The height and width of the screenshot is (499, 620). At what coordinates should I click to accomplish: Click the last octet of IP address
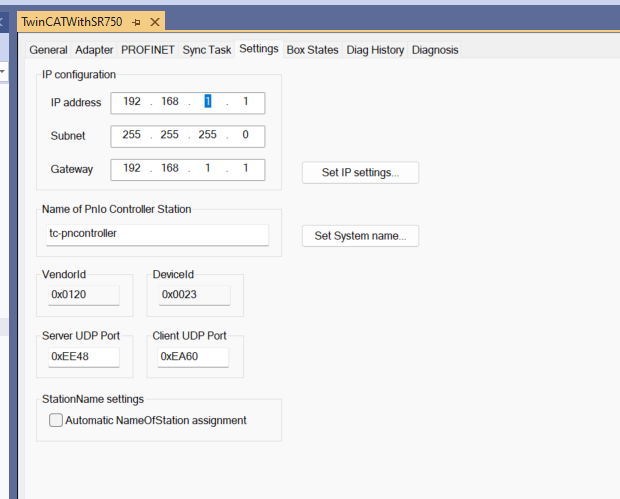point(246,102)
